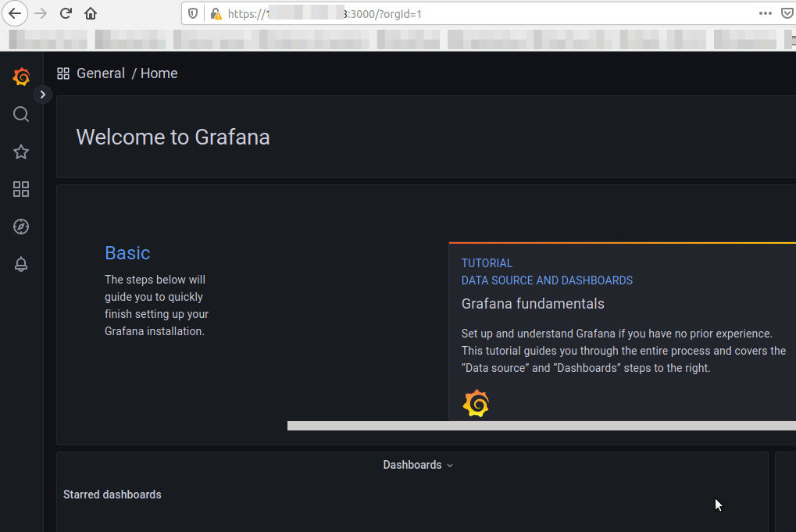Open the Alerting bell icon
This screenshot has width=796, height=532.
click(21, 264)
